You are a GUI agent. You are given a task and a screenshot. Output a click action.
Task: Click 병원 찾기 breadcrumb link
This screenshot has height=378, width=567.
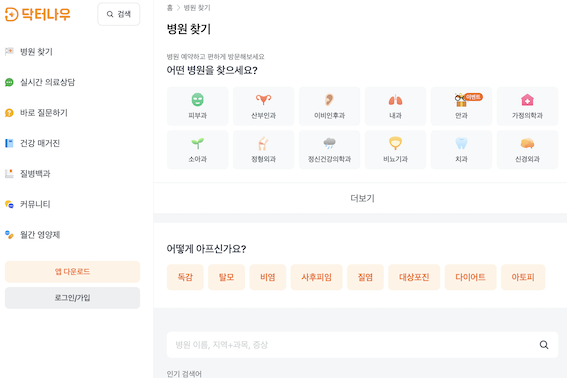pos(197,8)
